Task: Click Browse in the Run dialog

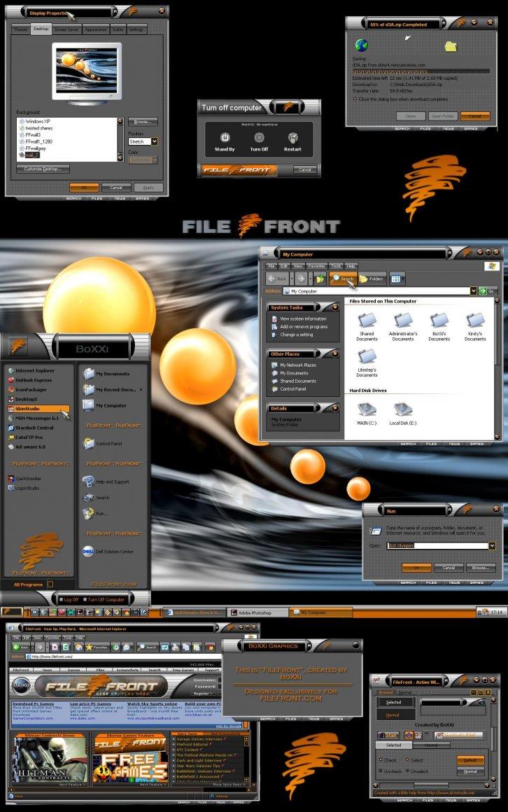Action: 481,568
